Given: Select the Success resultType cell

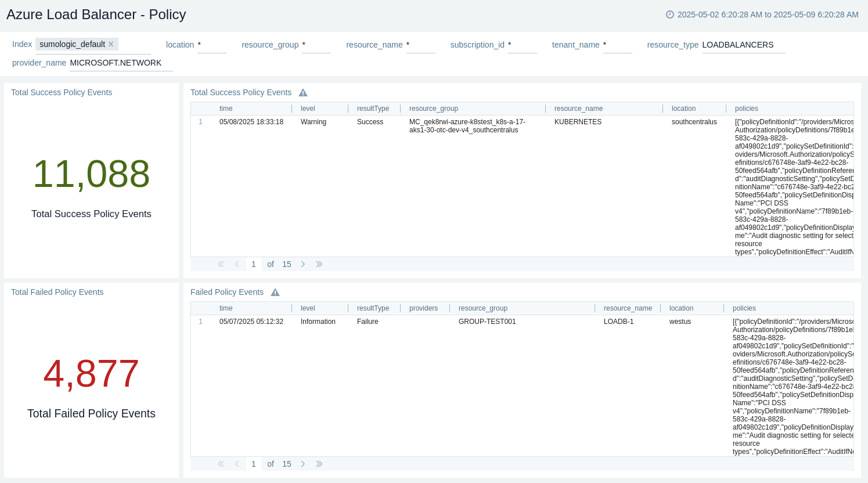Looking at the screenshot, I should (370, 122).
